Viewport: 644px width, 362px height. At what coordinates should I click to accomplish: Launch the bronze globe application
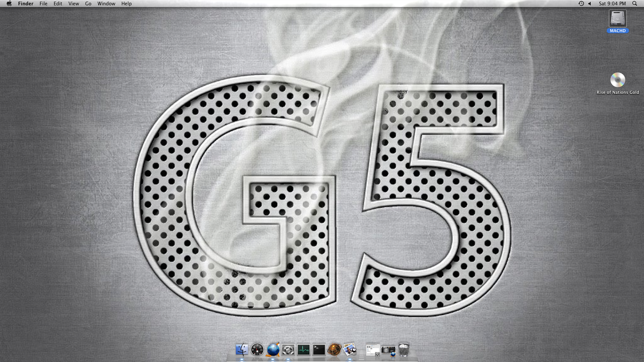pos(334,350)
